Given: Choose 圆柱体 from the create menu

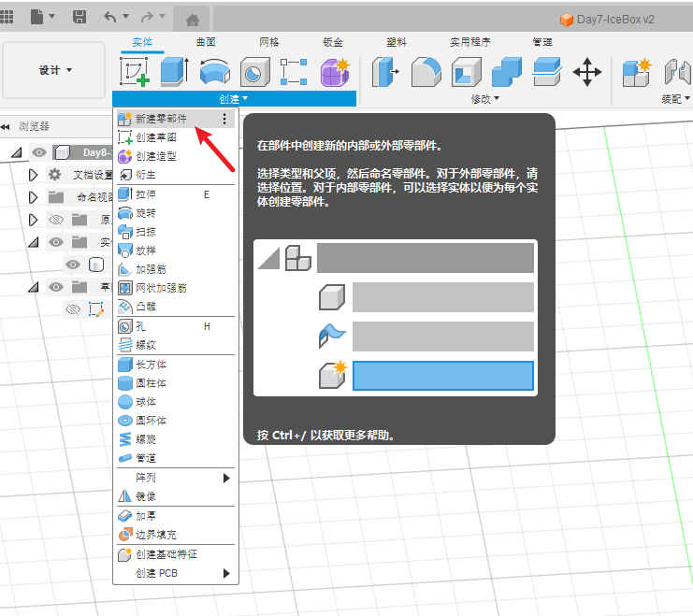Looking at the screenshot, I should [x=152, y=382].
